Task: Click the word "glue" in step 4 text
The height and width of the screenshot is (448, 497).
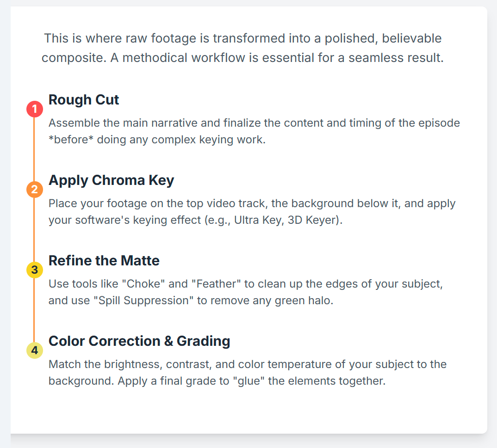Action: tap(249, 381)
